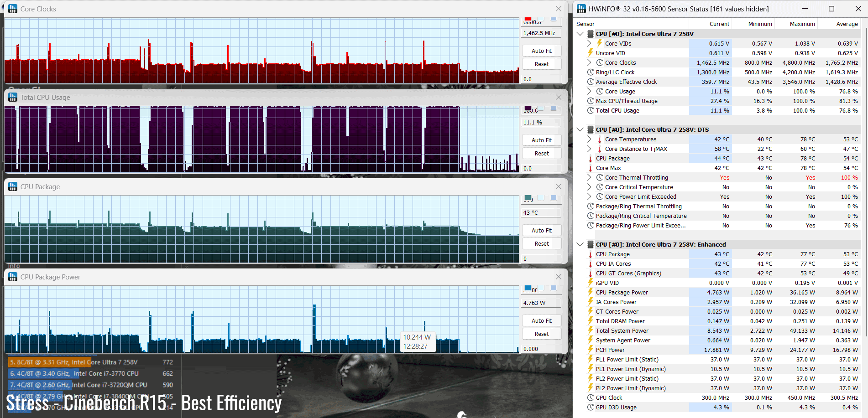Close the Total CPU Usage graph window
The width and height of the screenshot is (868, 418).
coord(559,97)
